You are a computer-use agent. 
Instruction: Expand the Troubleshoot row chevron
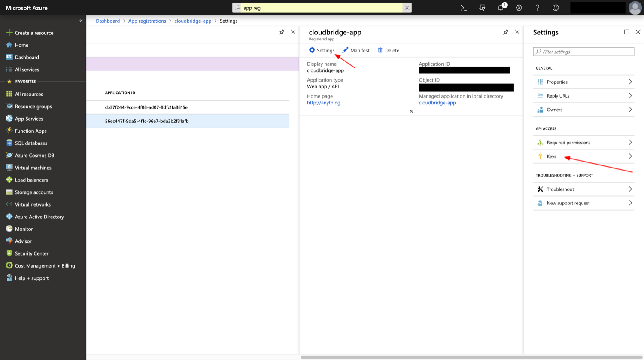click(630, 189)
